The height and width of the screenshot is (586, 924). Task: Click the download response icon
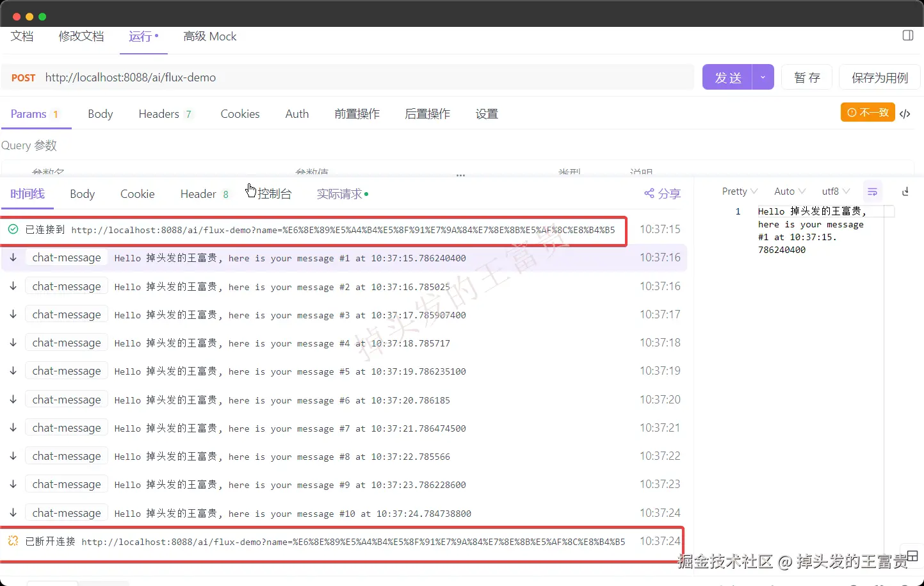(x=905, y=191)
